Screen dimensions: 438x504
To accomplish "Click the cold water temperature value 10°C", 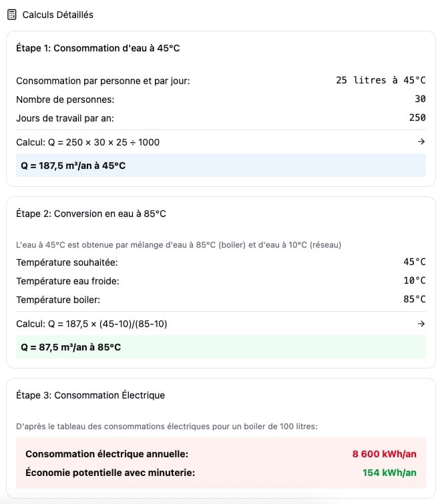I will 414,280.
